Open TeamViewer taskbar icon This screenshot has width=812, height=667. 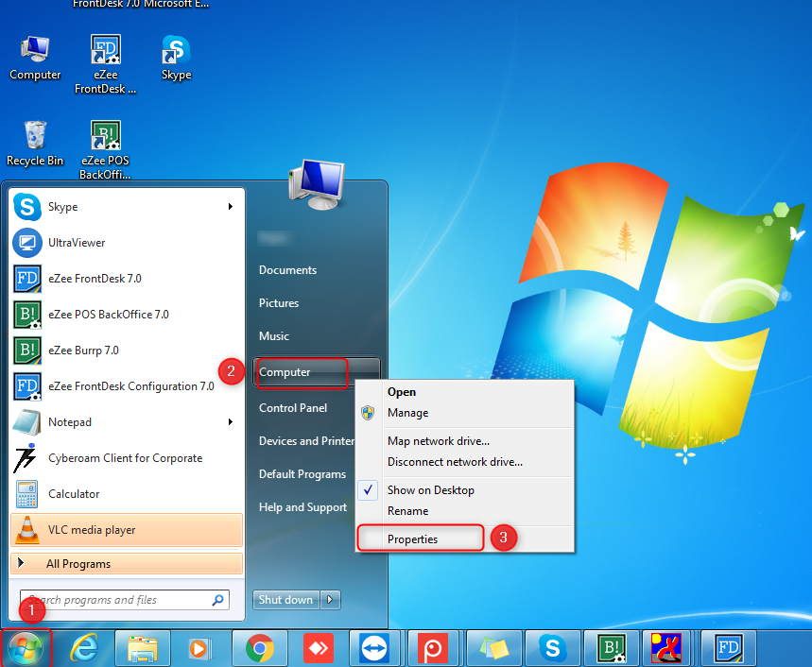coord(374,648)
